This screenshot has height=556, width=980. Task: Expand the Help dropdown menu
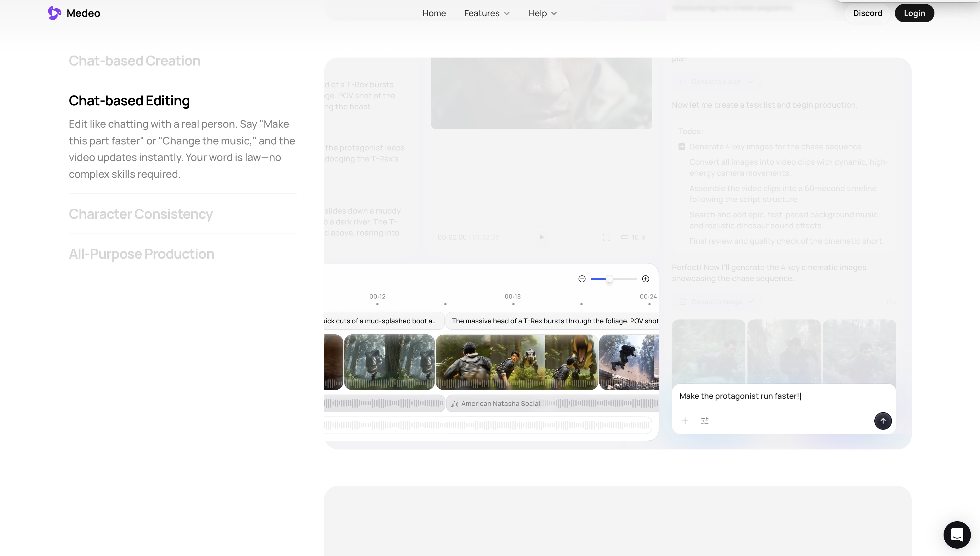tap(542, 13)
